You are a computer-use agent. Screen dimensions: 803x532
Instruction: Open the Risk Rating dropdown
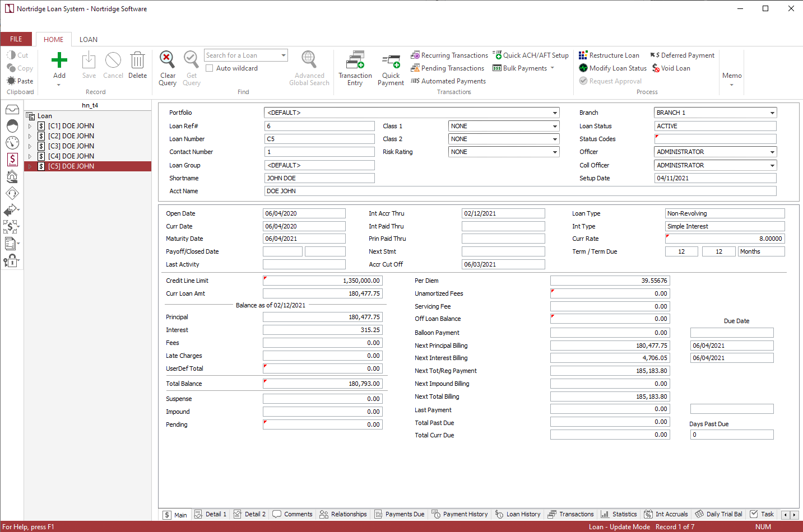coord(555,152)
